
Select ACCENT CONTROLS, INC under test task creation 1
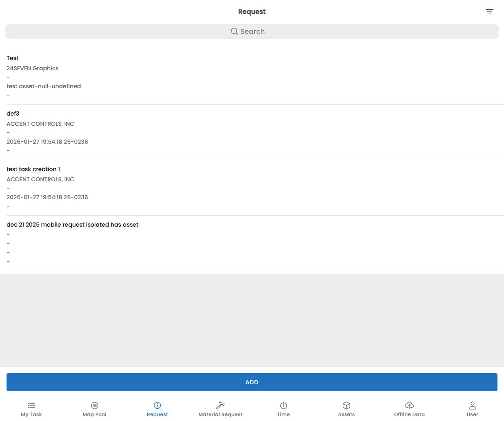click(x=40, y=179)
